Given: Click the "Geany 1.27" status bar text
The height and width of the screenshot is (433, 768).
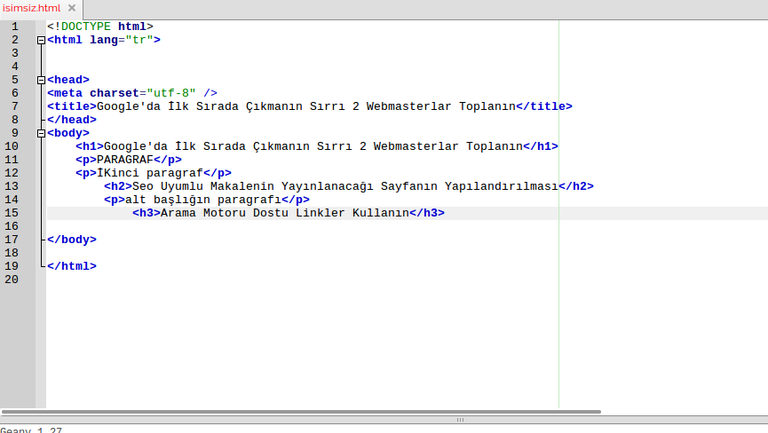Looking at the screenshot, I should [x=31, y=430].
